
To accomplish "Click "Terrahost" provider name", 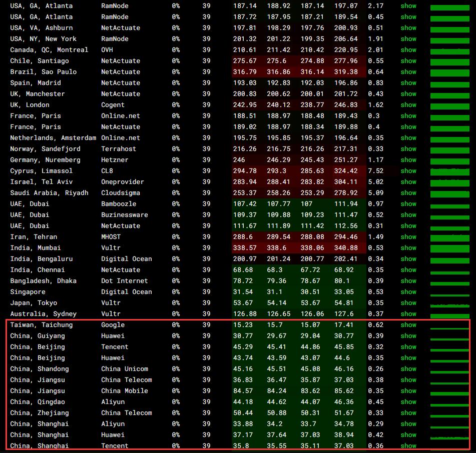I will point(119,148).
